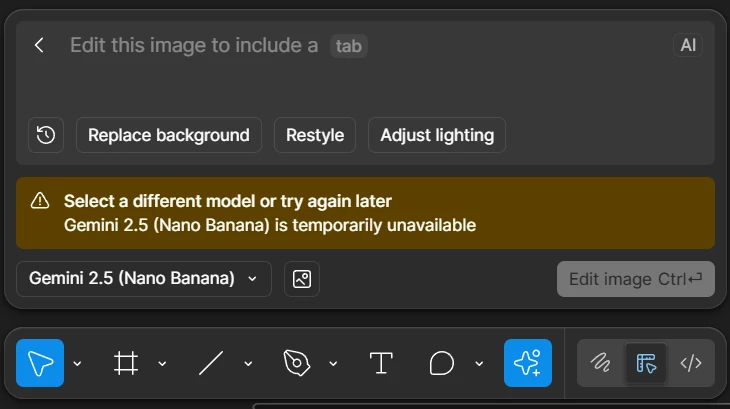Select the Line tool
This screenshot has width=730, height=409.
tap(211, 363)
